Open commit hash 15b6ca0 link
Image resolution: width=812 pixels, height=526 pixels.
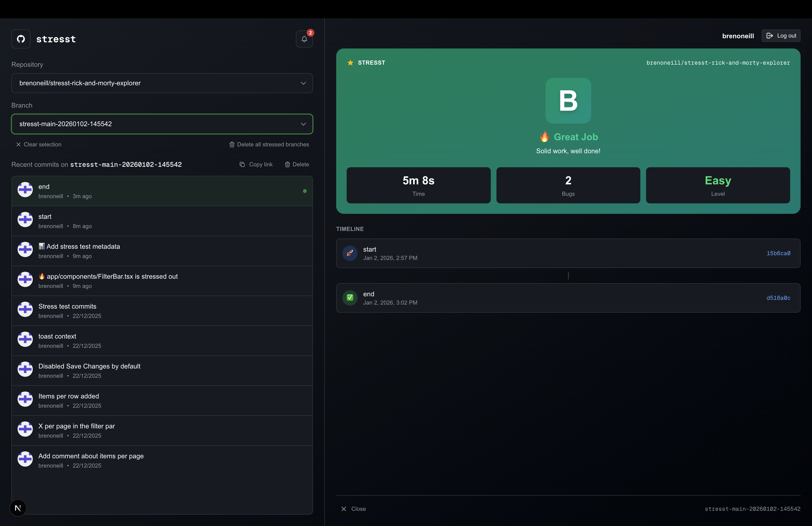[x=778, y=253]
